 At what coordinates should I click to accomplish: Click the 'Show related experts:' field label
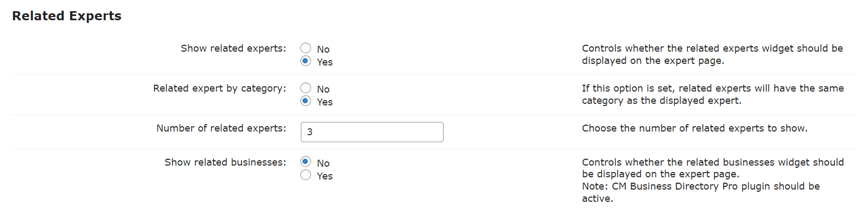pyautogui.click(x=233, y=48)
